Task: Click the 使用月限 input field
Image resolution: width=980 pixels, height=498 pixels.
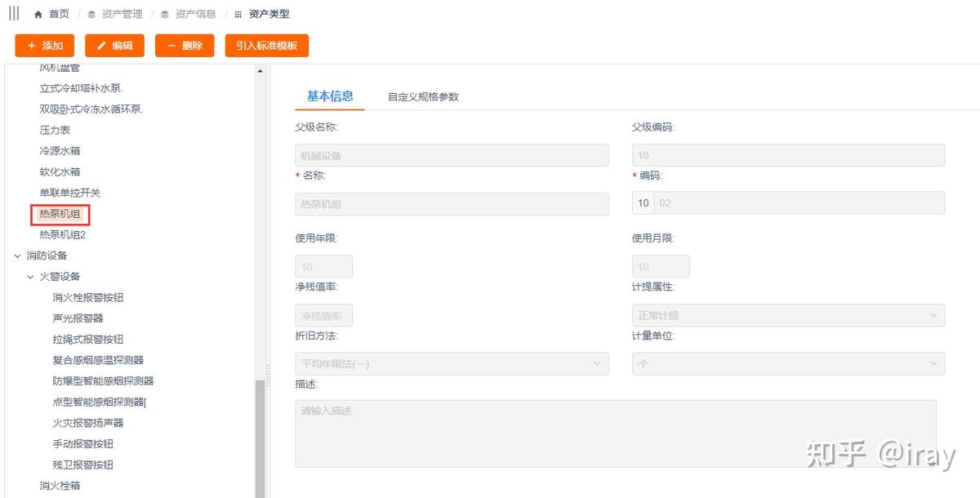Action: [661, 267]
